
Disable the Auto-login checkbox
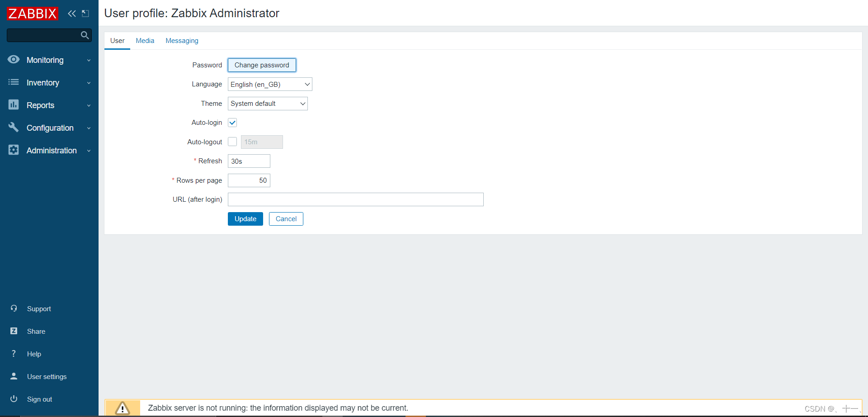tap(232, 123)
